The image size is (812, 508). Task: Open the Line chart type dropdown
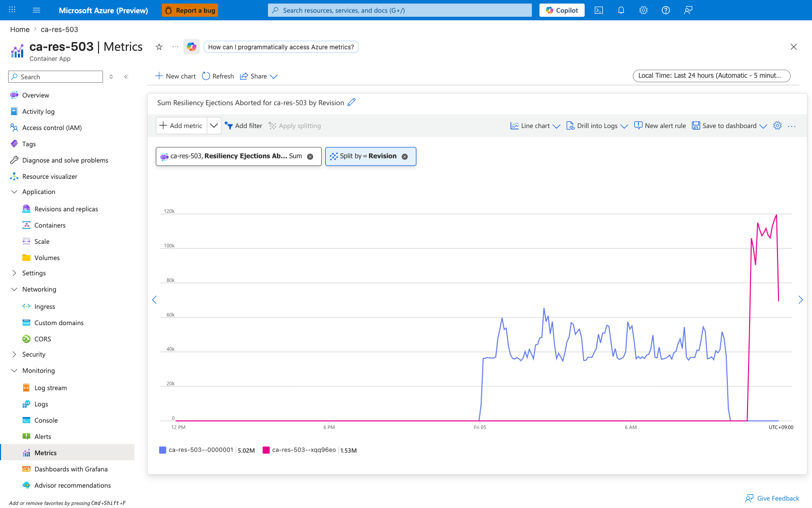(x=535, y=126)
